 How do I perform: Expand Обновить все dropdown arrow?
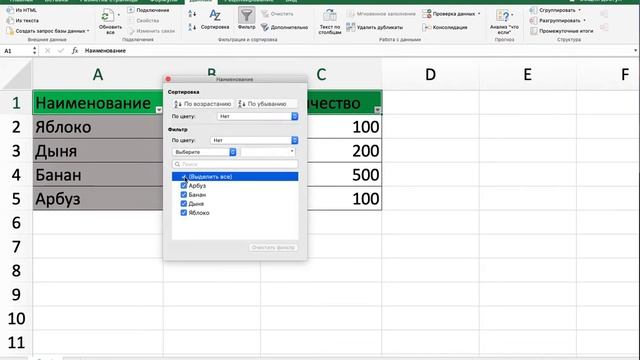click(119, 15)
